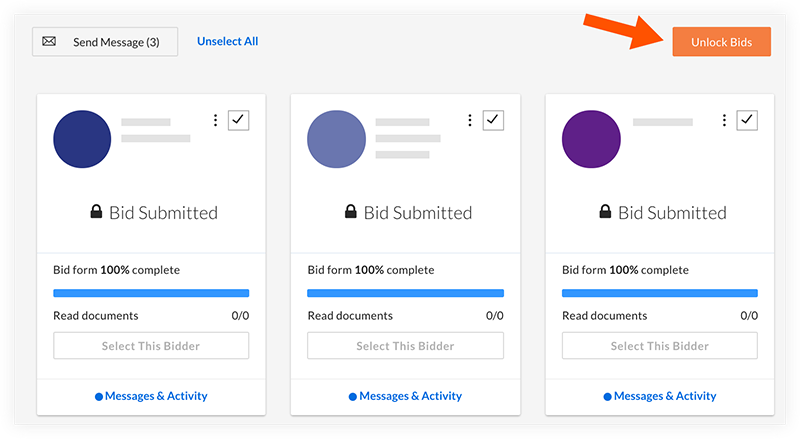The width and height of the screenshot is (800, 439).
Task: Click the Unlock Bids orange button
Action: tap(721, 42)
